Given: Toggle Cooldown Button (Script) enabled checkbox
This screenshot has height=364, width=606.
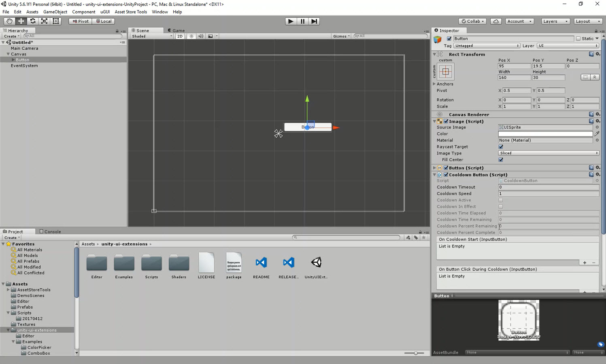Looking at the screenshot, I should click(x=446, y=174).
